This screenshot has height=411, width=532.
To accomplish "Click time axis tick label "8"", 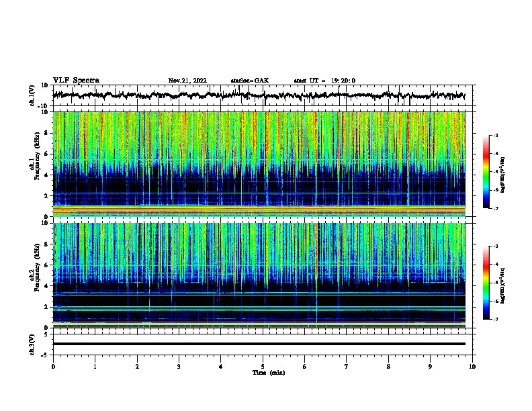I will 388,367.
